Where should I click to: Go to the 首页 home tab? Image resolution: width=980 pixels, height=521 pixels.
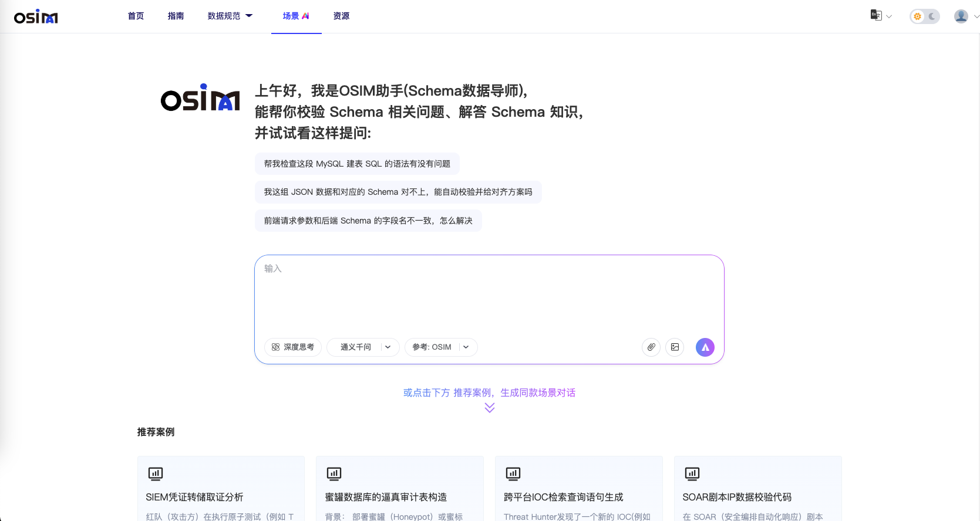pyautogui.click(x=136, y=16)
